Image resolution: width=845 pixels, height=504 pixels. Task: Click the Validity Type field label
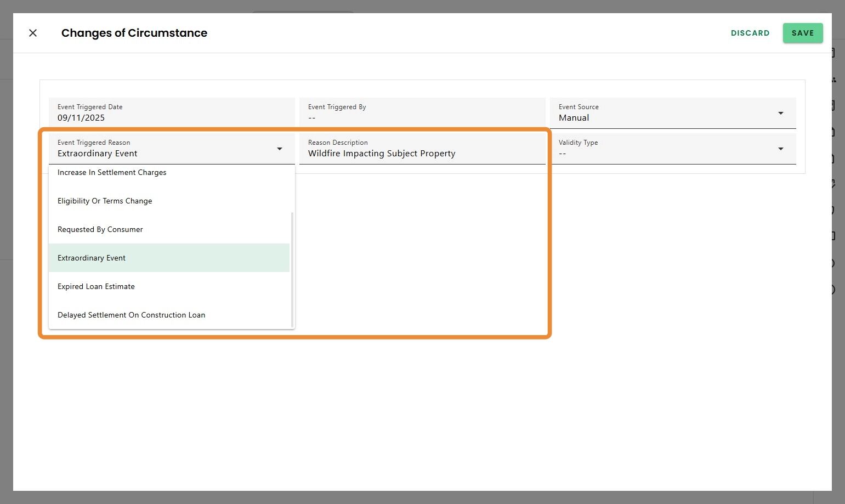pos(578,143)
